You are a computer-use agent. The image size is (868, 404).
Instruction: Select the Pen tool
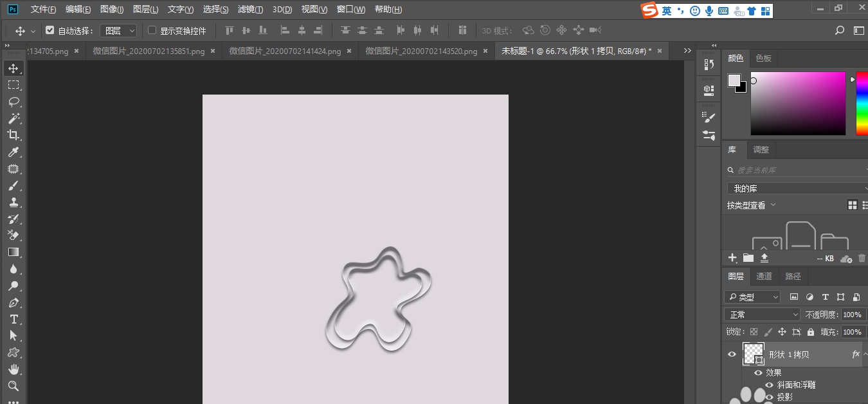[x=14, y=302]
